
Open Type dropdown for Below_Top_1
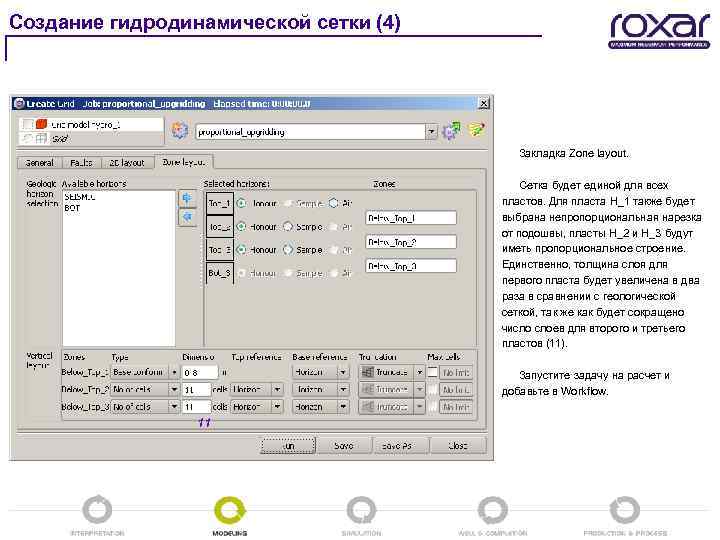click(174, 372)
